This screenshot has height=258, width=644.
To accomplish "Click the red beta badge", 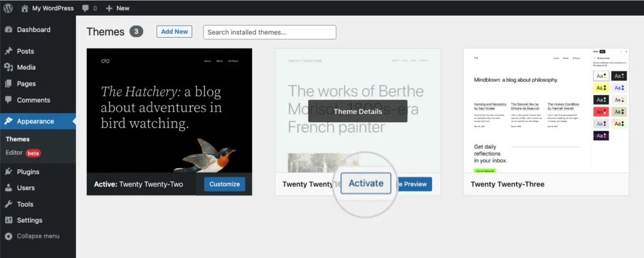I will click(33, 154).
